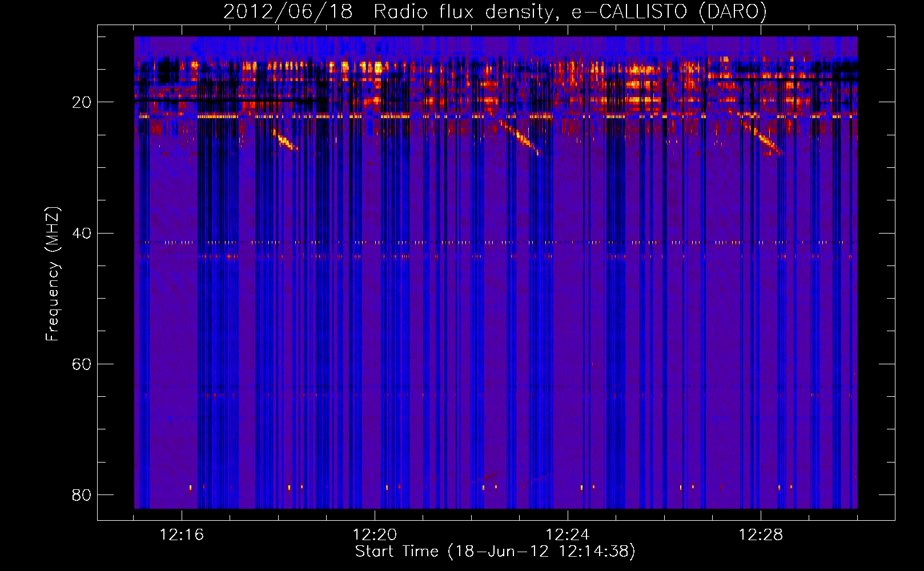Click the drifting burst streak after 12:28
Image resolution: width=924 pixels, height=571 pixels.
pos(762,137)
